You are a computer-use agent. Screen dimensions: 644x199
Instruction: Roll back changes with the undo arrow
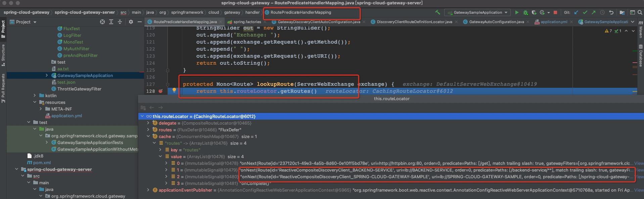(x=611, y=12)
